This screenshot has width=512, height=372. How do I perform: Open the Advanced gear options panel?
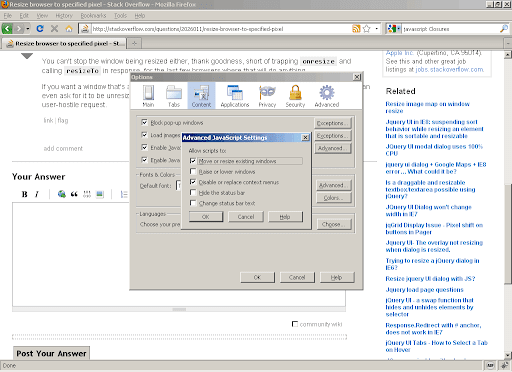tap(327, 96)
